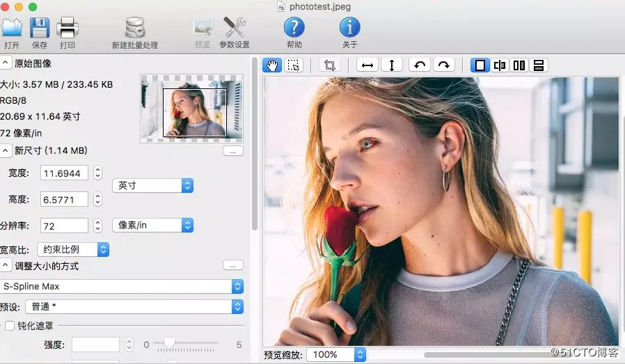Open the 预览缩放 100% zoom dropdown
Image resolution: width=625 pixels, height=364 pixels.
336,354
